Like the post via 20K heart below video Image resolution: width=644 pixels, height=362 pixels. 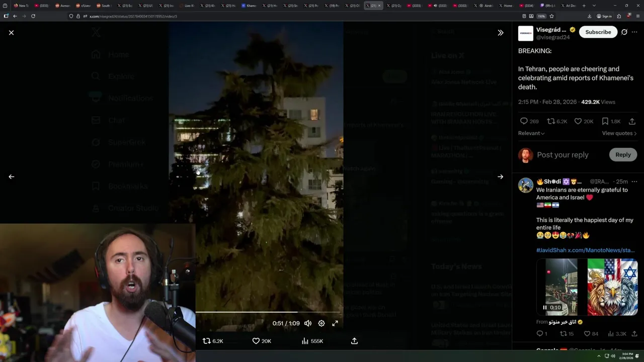pos(262,341)
